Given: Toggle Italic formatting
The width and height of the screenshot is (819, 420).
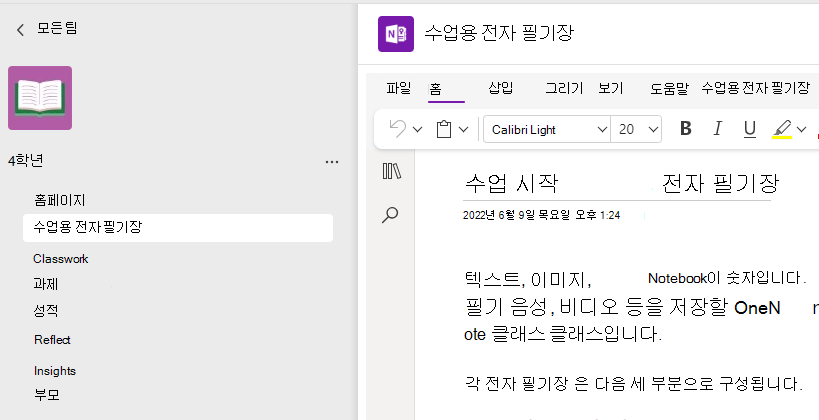Looking at the screenshot, I should 718,129.
